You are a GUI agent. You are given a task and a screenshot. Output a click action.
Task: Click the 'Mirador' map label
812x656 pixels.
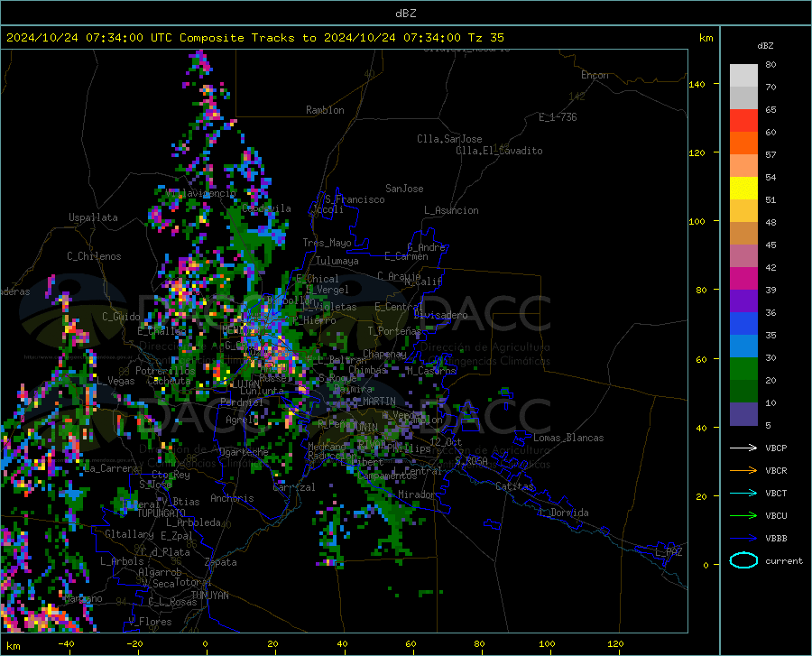416,494
